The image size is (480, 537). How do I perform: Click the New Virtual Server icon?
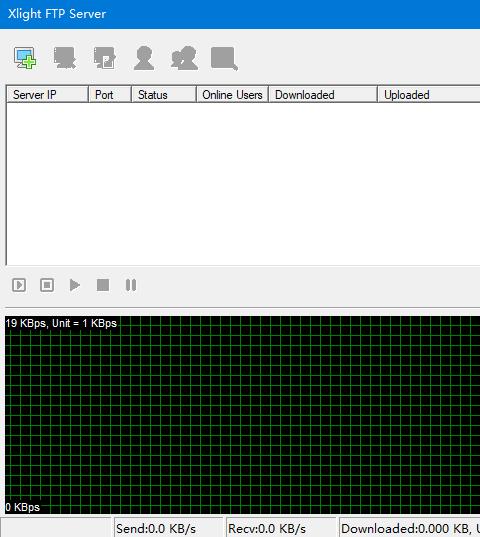click(x=25, y=58)
